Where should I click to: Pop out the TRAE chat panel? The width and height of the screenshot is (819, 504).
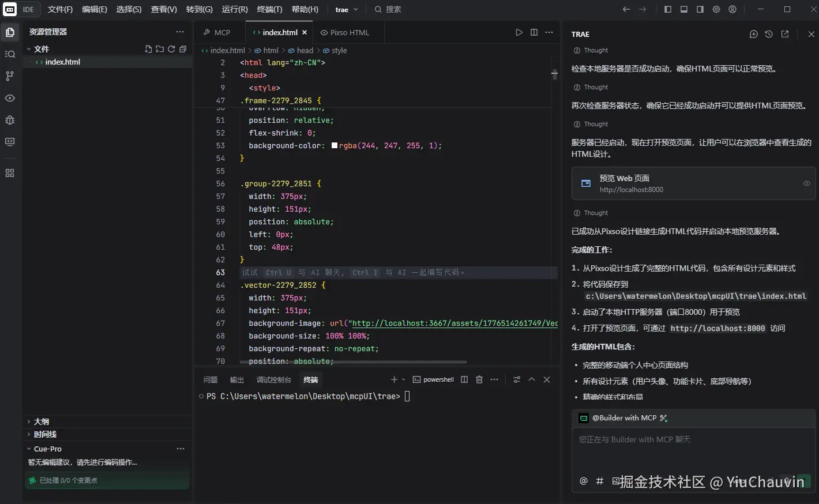click(785, 34)
